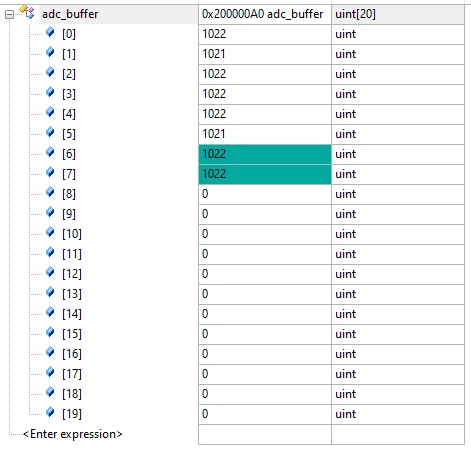Select the highlighted 1022 value of element [6]

pos(265,154)
